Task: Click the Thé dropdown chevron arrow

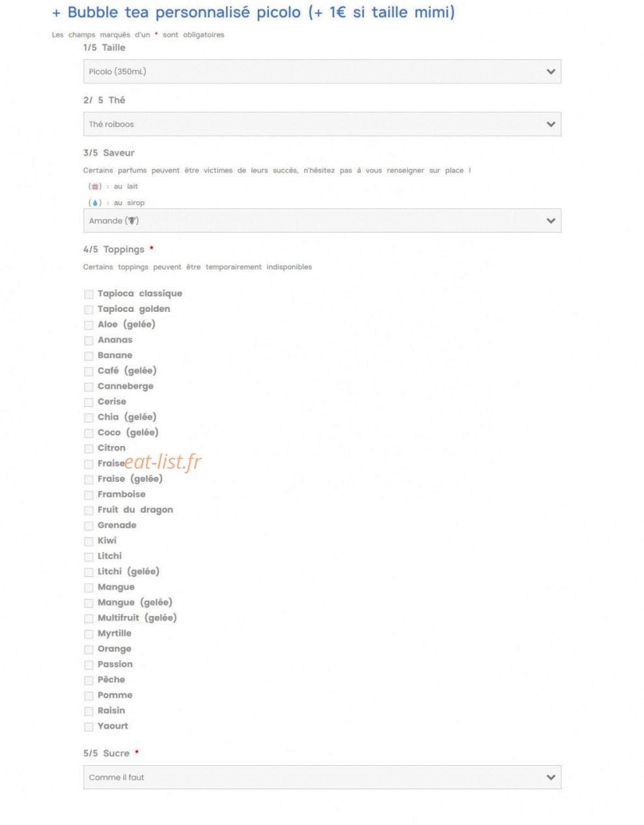Action: tap(551, 124)
